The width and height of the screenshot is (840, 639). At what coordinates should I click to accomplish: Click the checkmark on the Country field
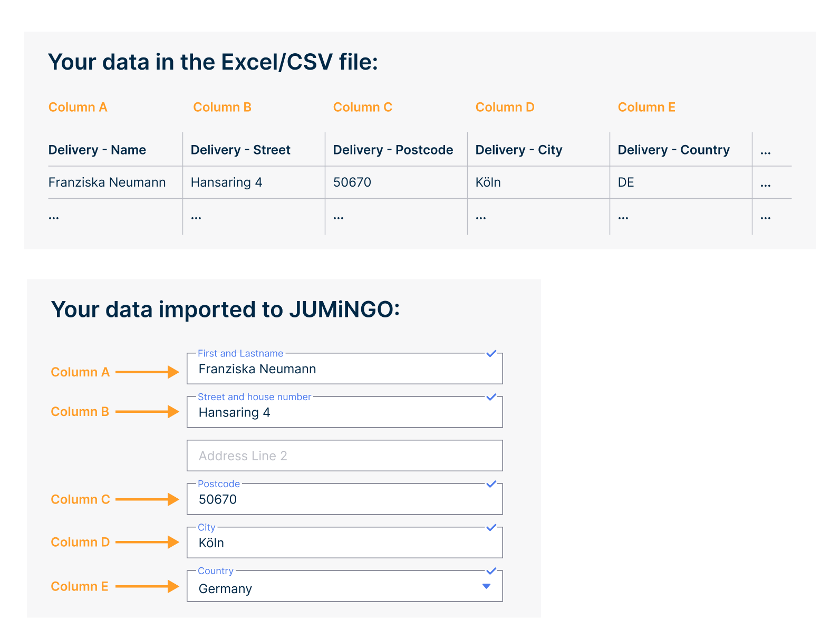[491, 571]
